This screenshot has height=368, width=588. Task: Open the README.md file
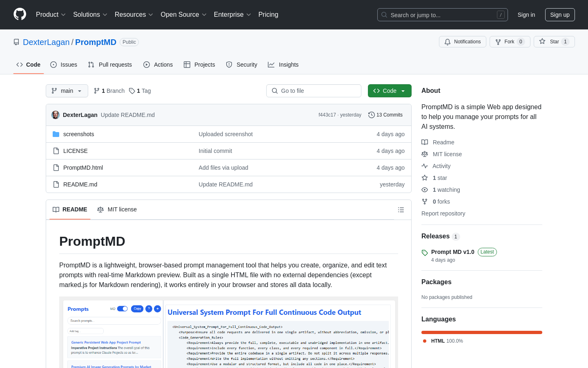click(x=80, y=184)
